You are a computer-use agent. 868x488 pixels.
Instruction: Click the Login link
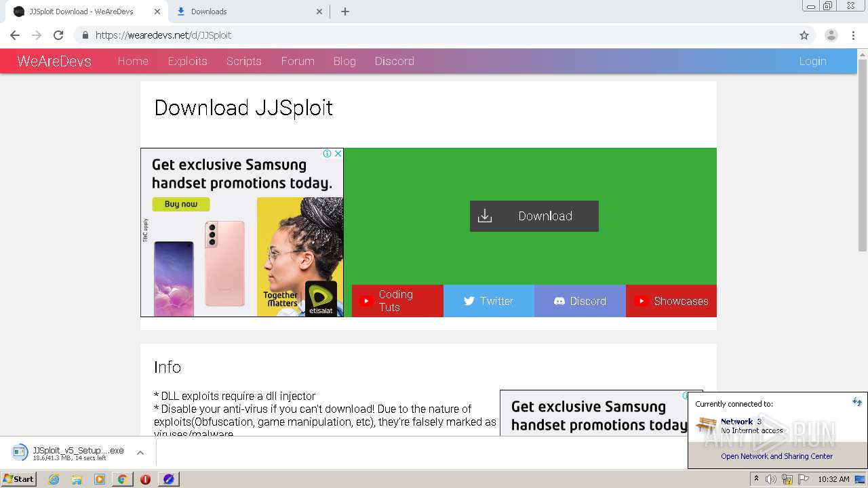[812, 61]
